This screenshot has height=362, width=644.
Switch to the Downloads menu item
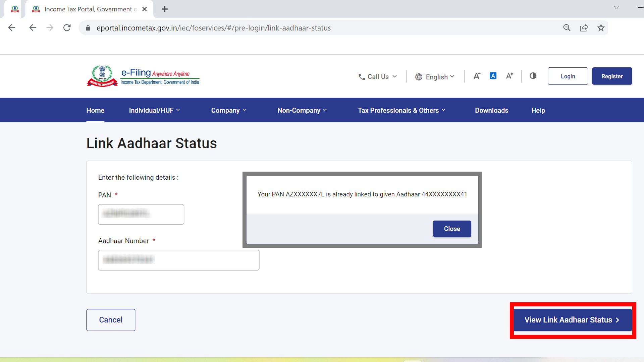[491, 110]
